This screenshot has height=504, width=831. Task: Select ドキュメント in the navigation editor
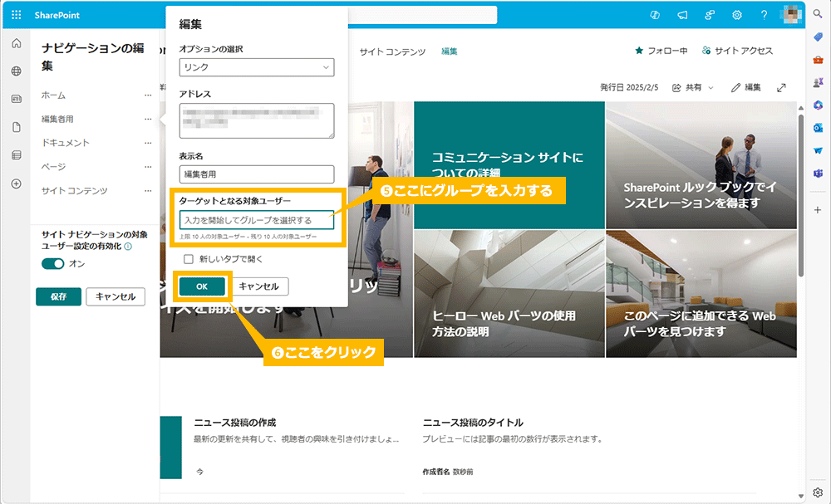pos(66,143)
